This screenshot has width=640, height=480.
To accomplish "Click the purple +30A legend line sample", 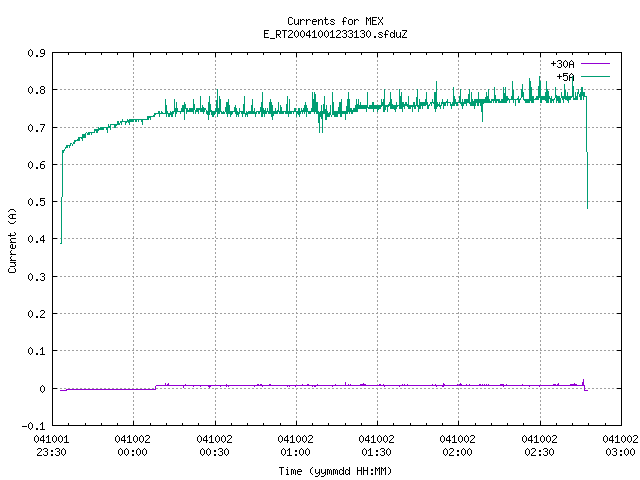I will click(x=595, y=64).
